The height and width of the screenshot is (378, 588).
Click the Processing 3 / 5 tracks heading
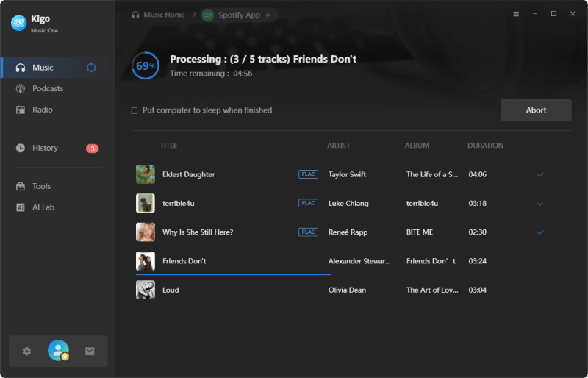(x=263, y=59)
